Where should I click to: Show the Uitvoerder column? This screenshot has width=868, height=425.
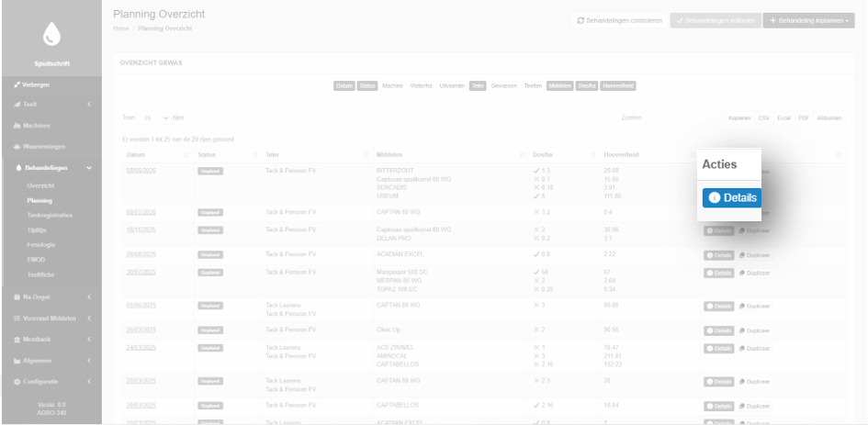point(452,85)
